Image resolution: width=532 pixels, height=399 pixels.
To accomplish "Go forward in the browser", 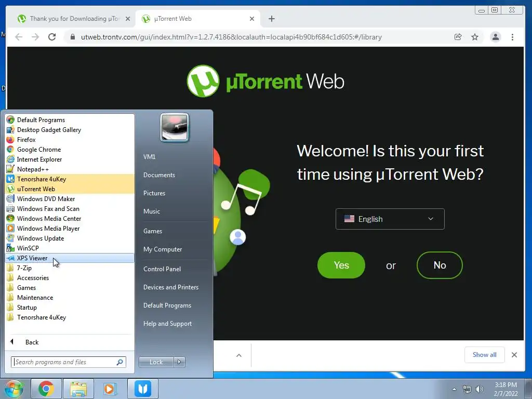I will pos(35,37).
